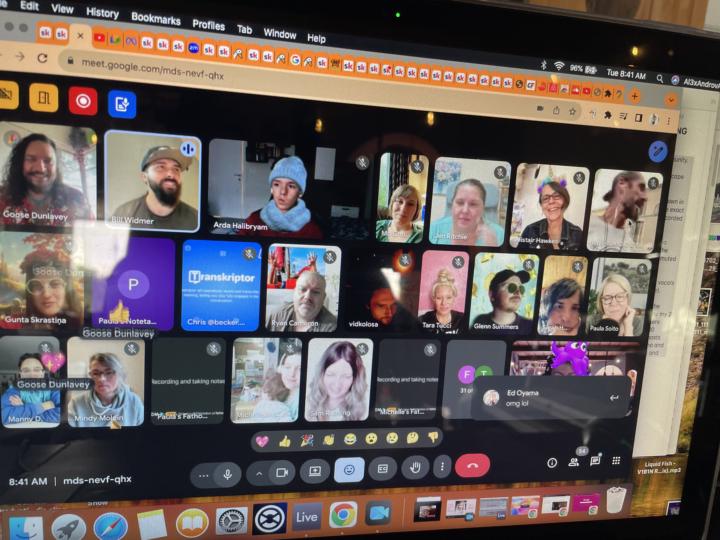Toggle closed captions
Screen dimensions: 720x540
point(382,469)
